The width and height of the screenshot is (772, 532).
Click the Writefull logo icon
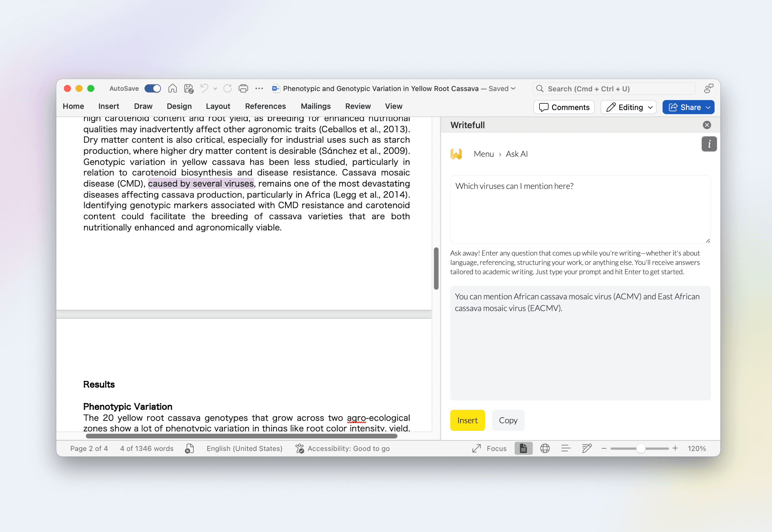click(456, 154)
